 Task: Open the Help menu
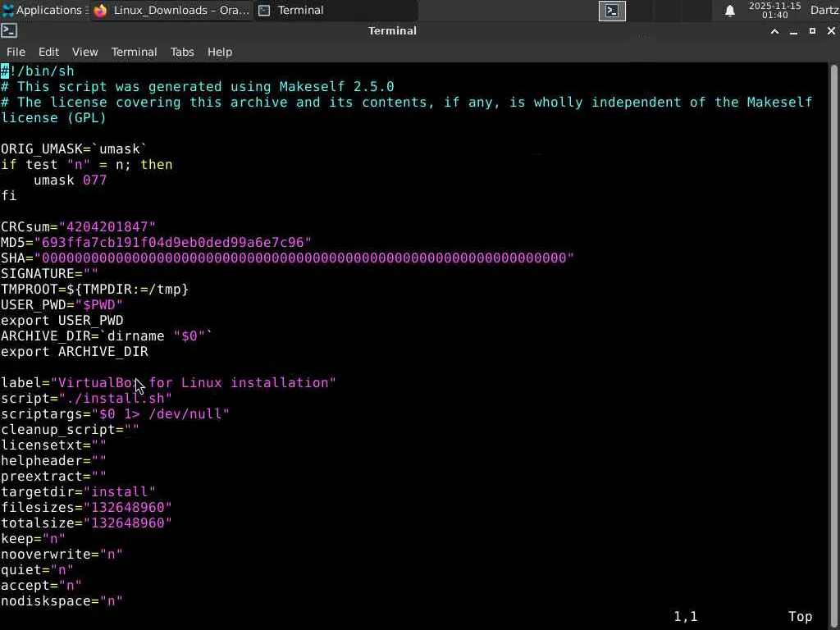pos(220,52)
